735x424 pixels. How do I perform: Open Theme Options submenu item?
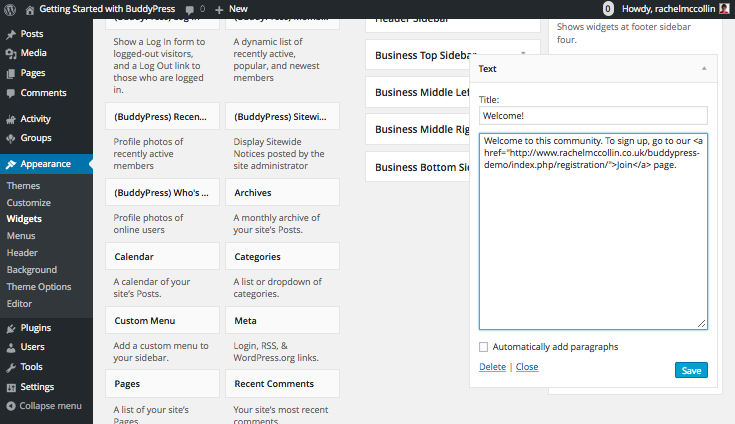coord(39,287)
